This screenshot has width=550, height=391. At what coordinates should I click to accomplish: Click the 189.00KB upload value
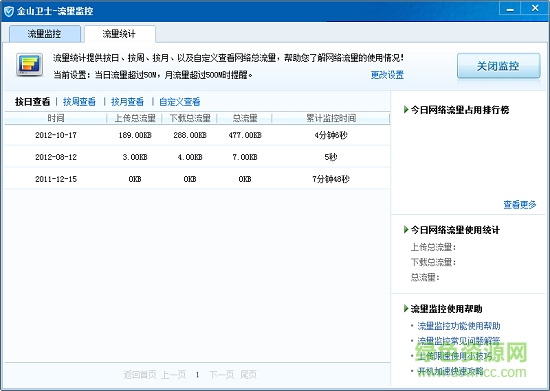coord(135,135)
